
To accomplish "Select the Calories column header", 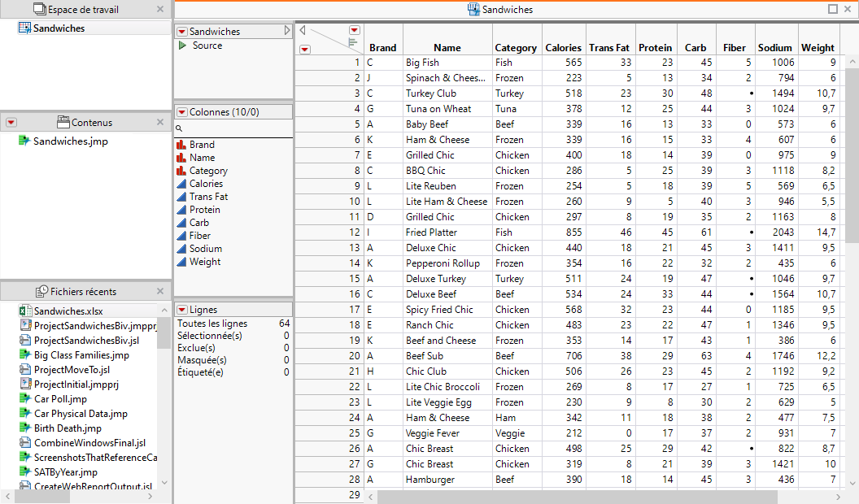I will (x=563, y=48).
